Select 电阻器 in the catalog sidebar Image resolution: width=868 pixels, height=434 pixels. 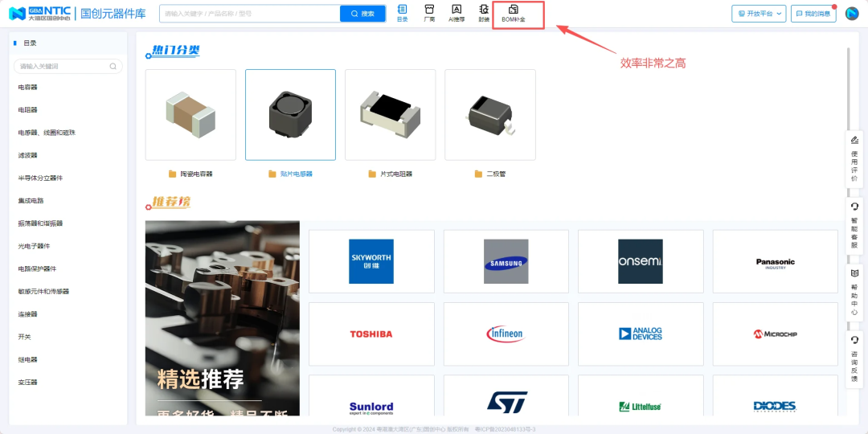coord(27,110)
